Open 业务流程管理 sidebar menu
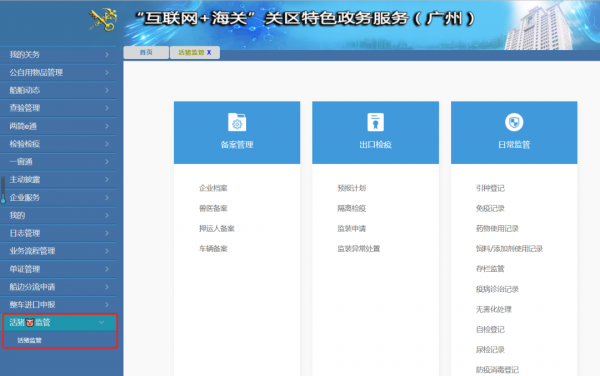600x376 pixels. pyautogui.click(x=58, y=251)
